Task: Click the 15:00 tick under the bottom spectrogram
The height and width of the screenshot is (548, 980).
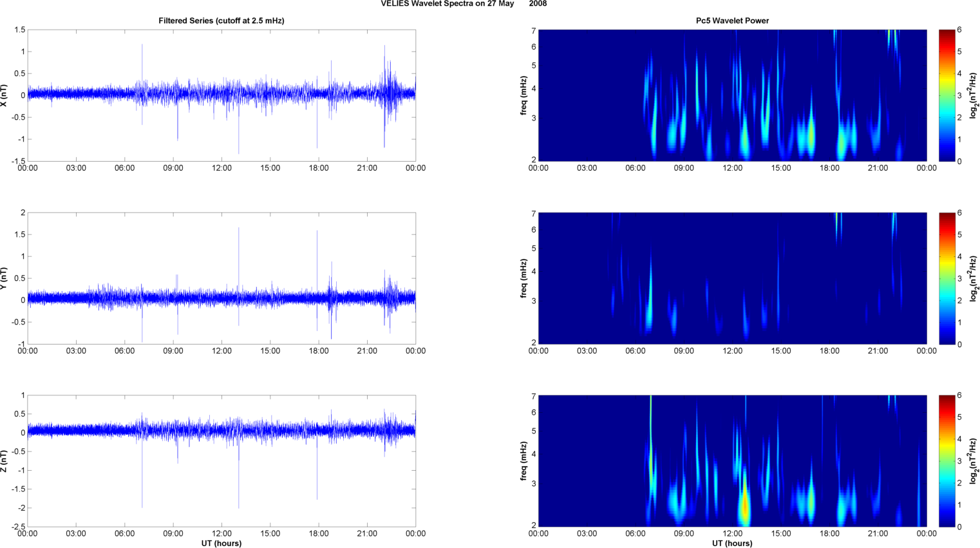Action: (x=781, y=534)
